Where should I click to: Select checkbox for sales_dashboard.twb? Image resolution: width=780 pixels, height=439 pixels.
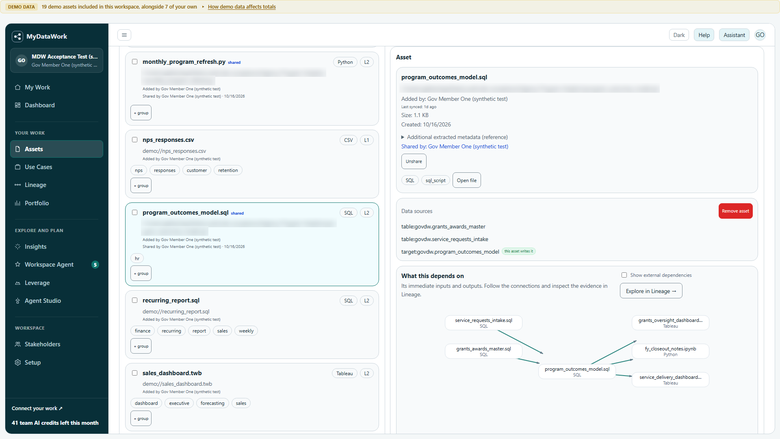135,373
